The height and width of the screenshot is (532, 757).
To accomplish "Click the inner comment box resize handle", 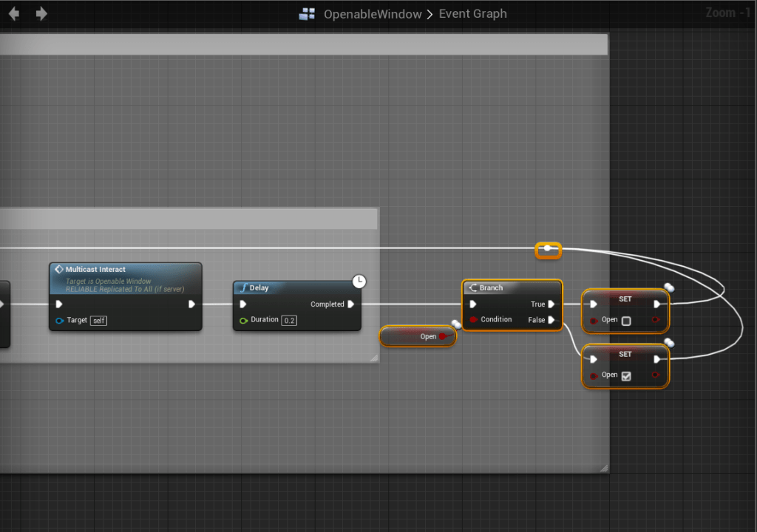I will coord(373,358).
